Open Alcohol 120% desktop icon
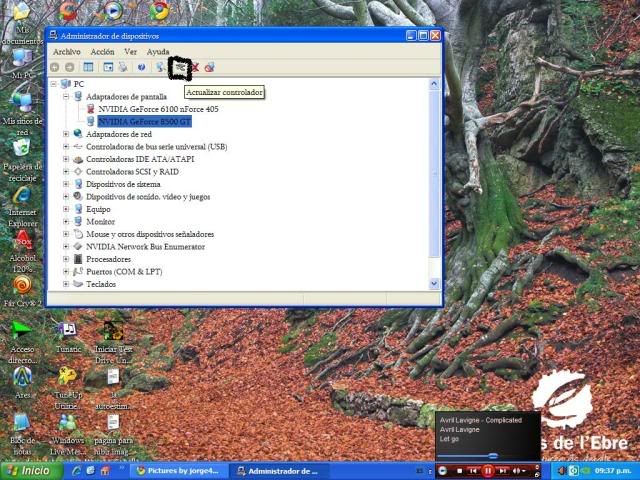The height and width of the screenshot is (480, 640). (22, 251)
